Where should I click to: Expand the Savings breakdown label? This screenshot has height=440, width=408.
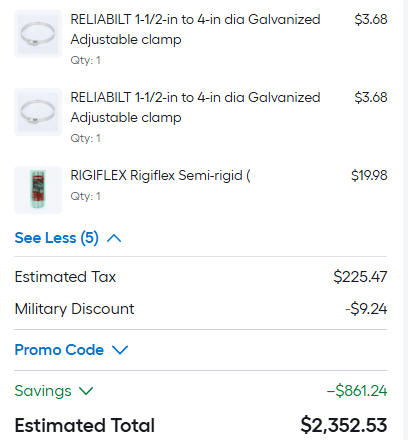coord(43,391)
